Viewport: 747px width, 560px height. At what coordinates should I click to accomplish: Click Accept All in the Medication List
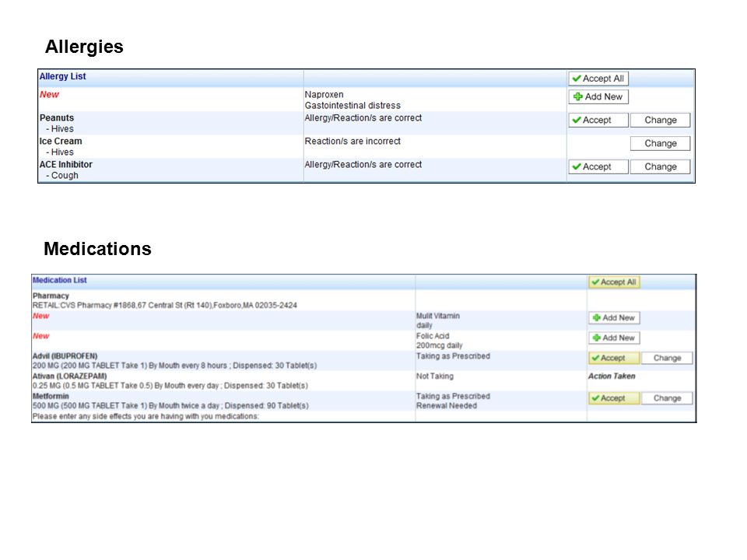tap(614, 282)
